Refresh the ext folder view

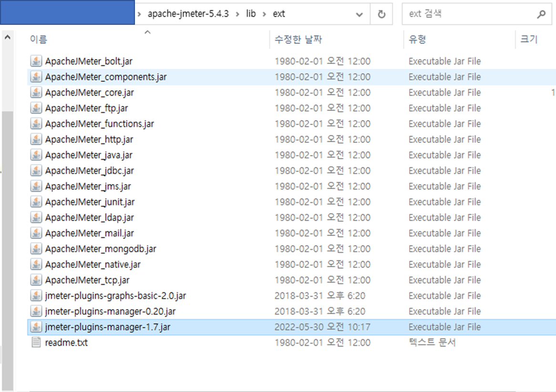[381, 14]
